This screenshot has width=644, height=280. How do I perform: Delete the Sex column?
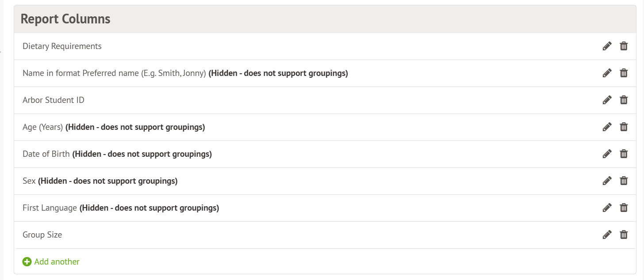624,181
